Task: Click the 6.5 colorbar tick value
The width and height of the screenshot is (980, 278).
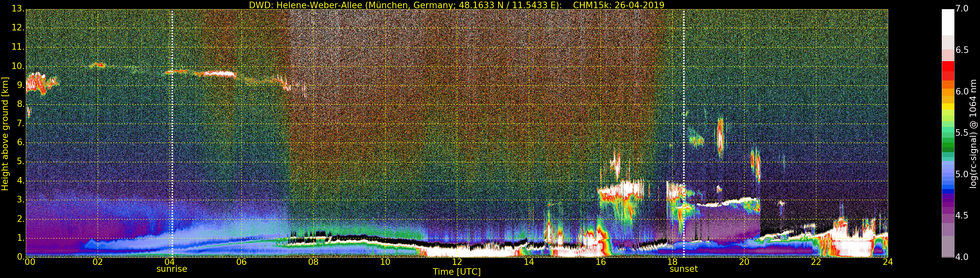Action: (x=962, y=50)
